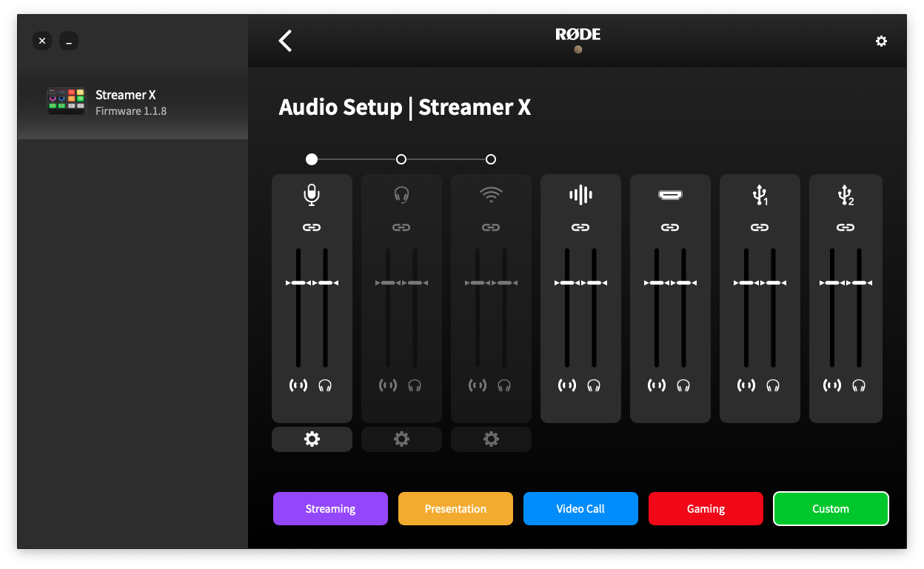924x569 pixels.
Task: Click the USB 2 channel icon
Action: [846, 196]
